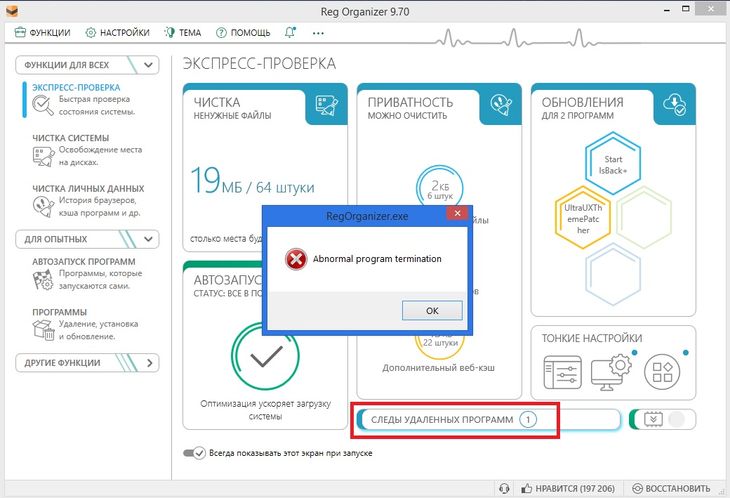This screenshot has width=730, height=498.
Task: Collapse the Функции для всех section
Action: (x=87, y=65)
